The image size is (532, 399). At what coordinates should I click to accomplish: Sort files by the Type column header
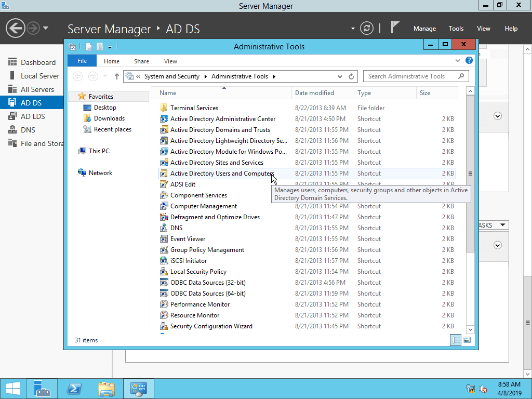(x=385, y=93)
